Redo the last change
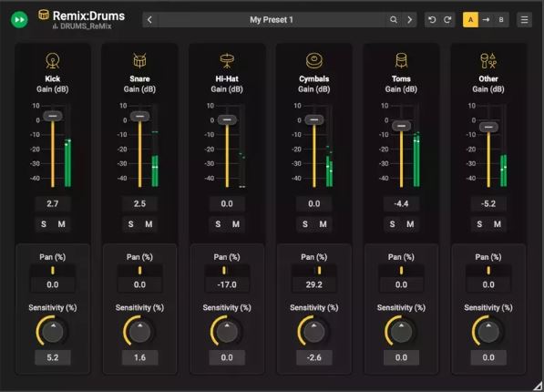 click(447, 20)
